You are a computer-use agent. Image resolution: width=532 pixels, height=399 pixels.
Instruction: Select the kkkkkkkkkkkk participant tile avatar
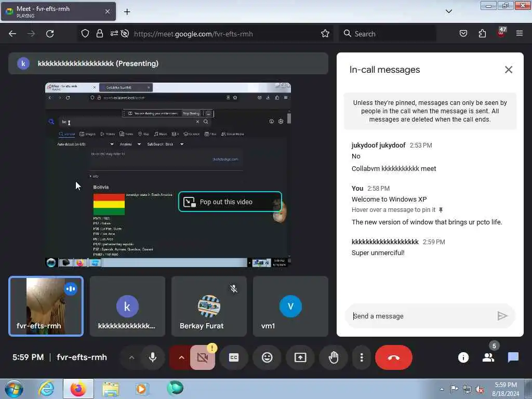(x=127, y=307)
